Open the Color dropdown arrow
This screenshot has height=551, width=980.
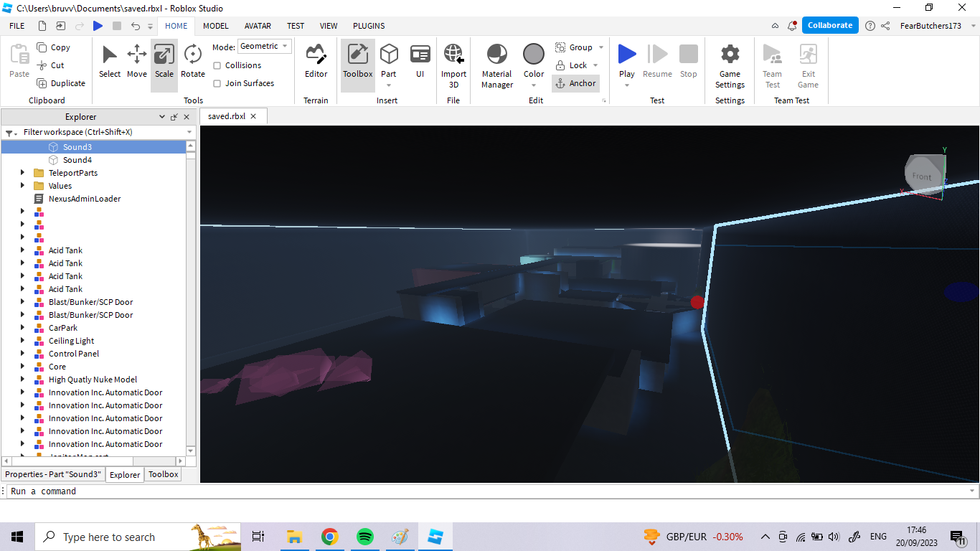(534, 85)
